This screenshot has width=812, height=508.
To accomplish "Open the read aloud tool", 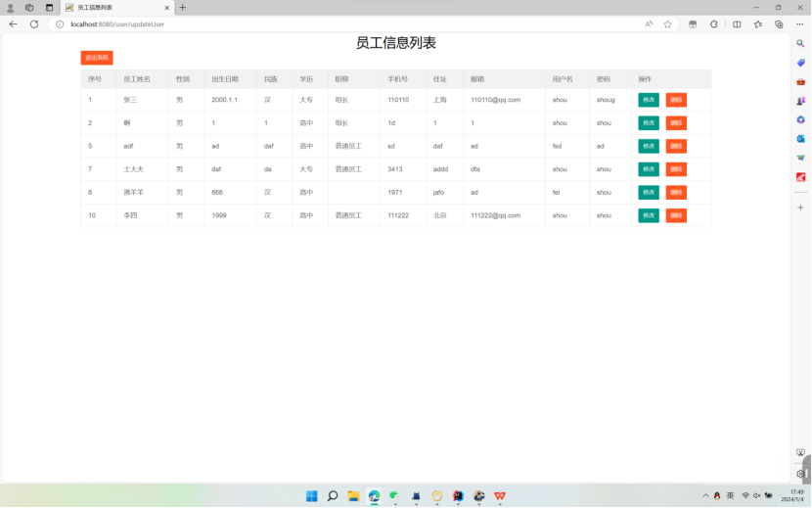I will pyautogui.click(x=649, y=24).
